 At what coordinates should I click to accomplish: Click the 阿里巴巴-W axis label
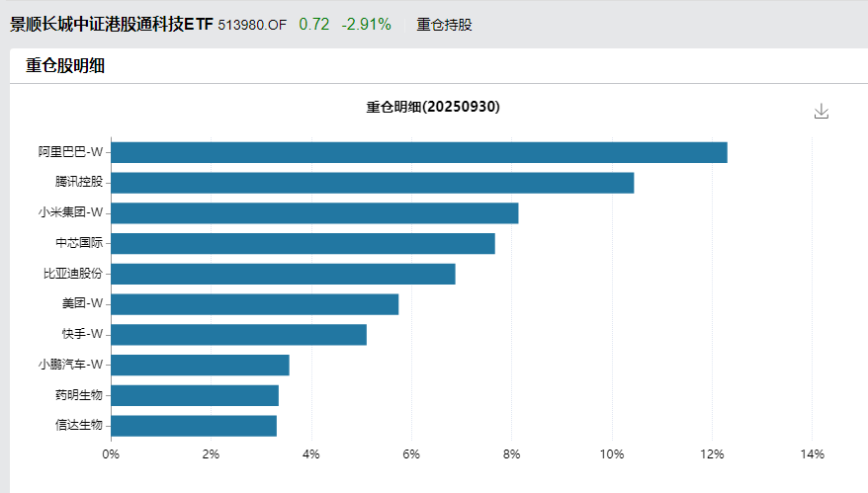click(70, 151)
